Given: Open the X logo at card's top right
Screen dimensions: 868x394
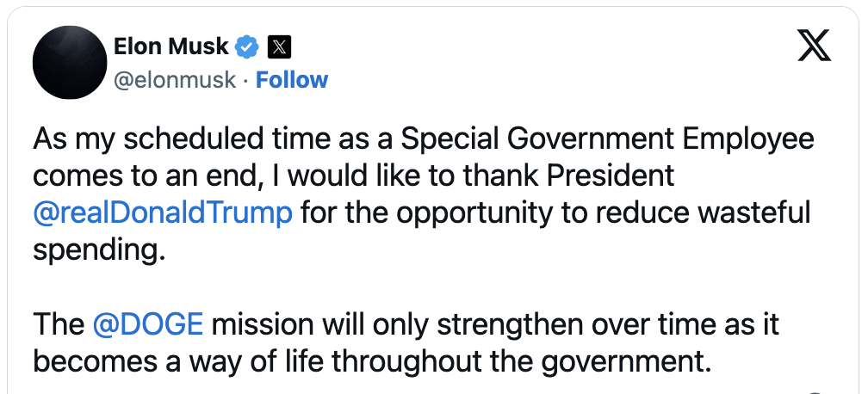Looking at the screenshot, I should tap(814, 46).
